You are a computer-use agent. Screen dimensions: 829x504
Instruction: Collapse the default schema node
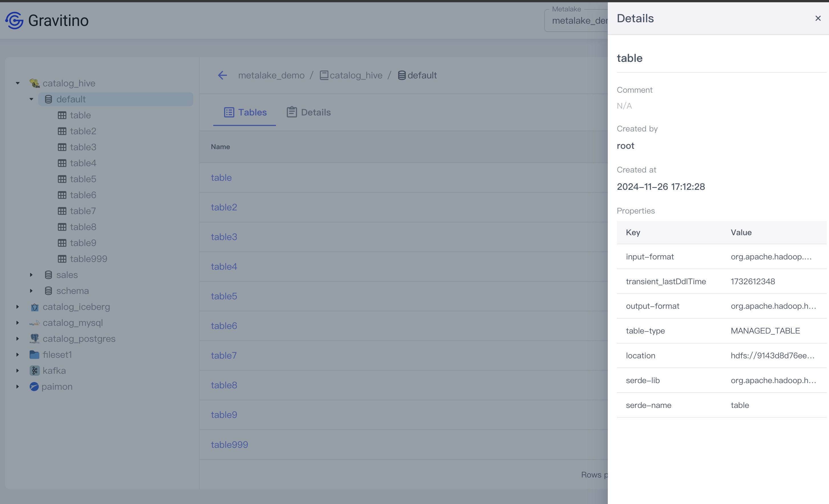point(31,99)
